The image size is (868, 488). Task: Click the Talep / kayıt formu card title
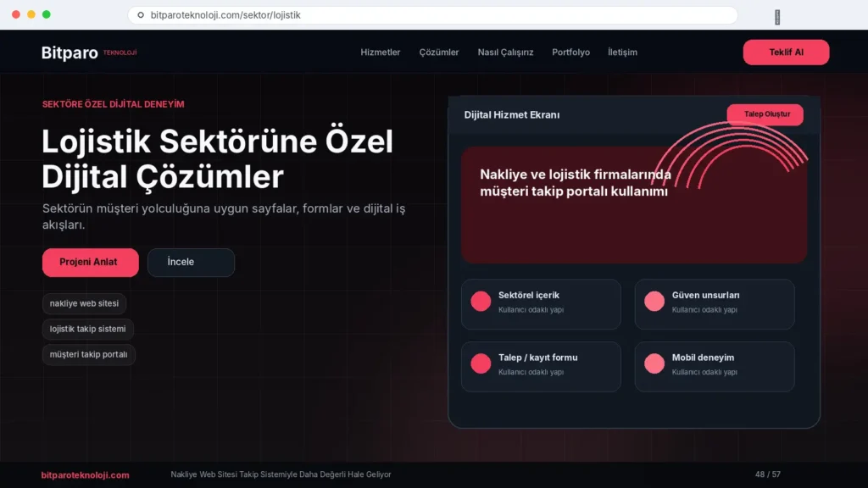coord(537,358)
